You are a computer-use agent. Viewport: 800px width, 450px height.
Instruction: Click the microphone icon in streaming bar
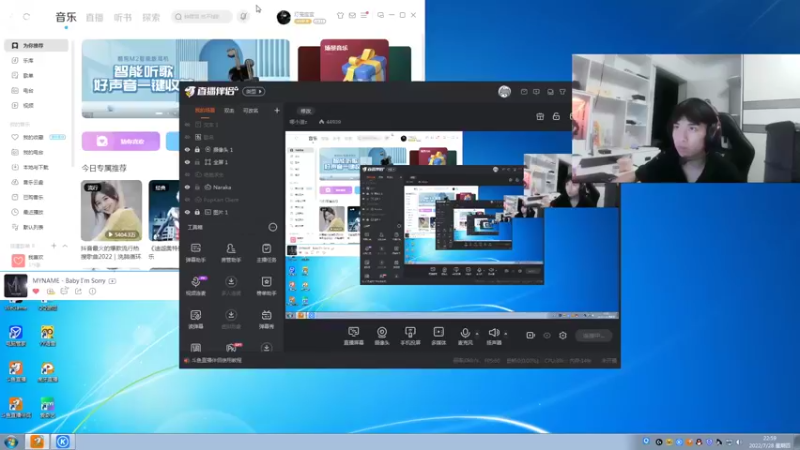(x=465, y=333)
